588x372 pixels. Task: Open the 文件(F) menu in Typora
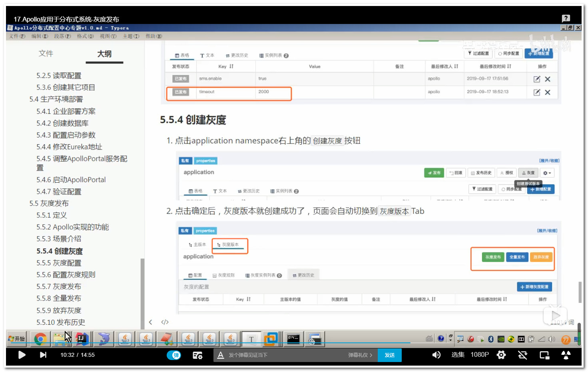tap(17, 36)
